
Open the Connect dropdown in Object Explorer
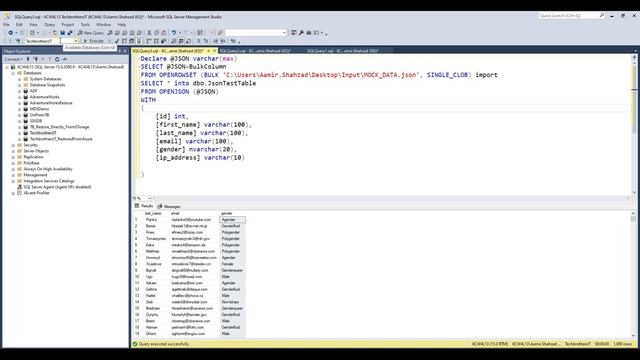point(13,59)
